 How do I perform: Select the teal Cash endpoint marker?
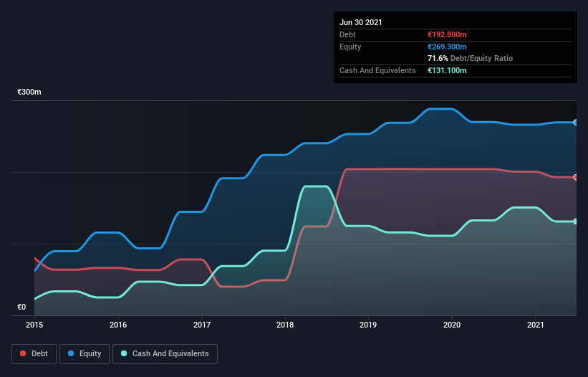(576, 221)
